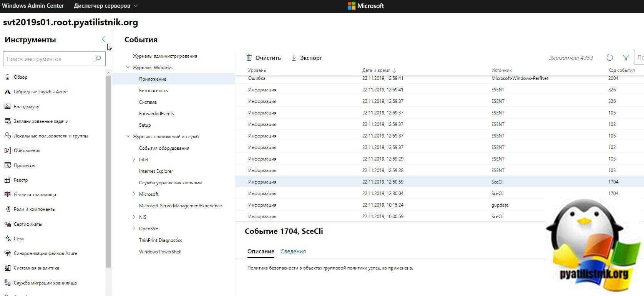Collapse the Инструменты panel with chevron
The width and height of the screenshot is (644, 296).
(x=103, y=39)
